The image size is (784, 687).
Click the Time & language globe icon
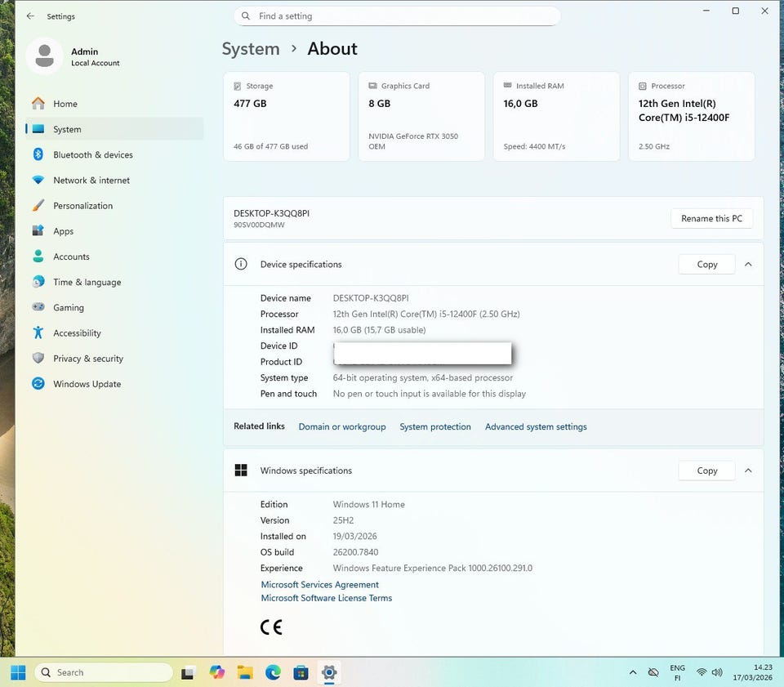38,282
